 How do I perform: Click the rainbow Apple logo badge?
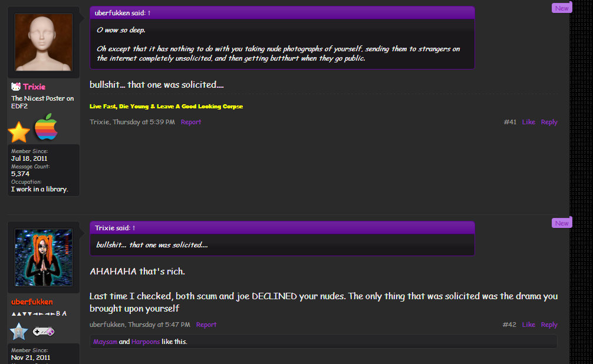[x=47, y=127]
